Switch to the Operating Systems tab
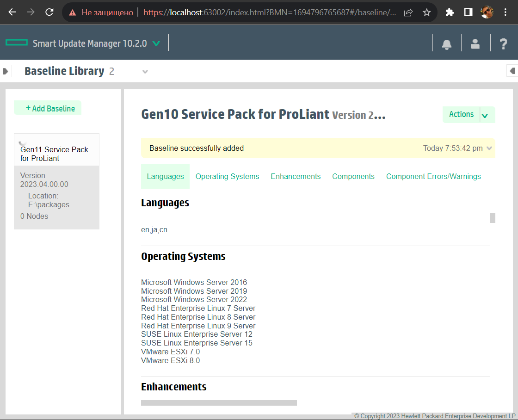 227,177
